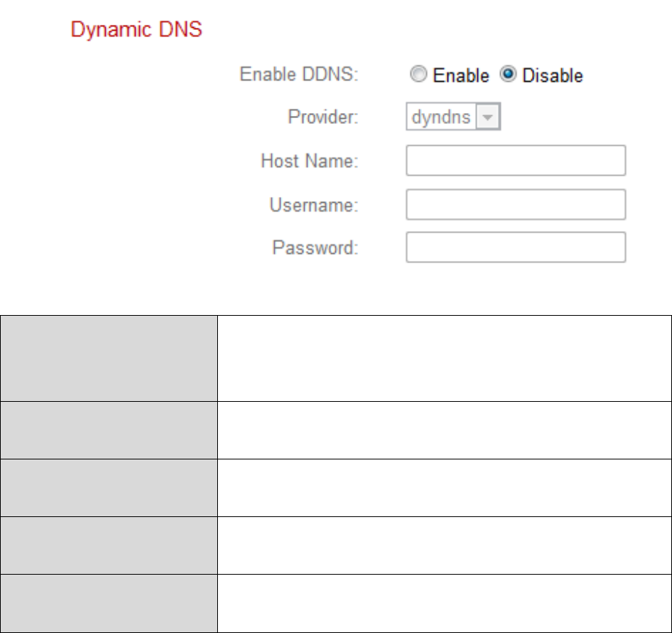Focus the Password input field
The image size is (672, 633).
pos(515,247)
